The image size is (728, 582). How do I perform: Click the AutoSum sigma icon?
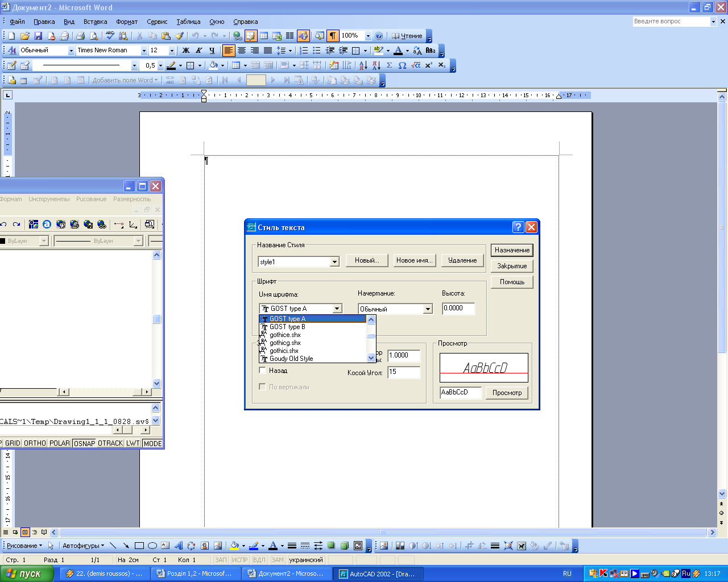click(389, 65)
